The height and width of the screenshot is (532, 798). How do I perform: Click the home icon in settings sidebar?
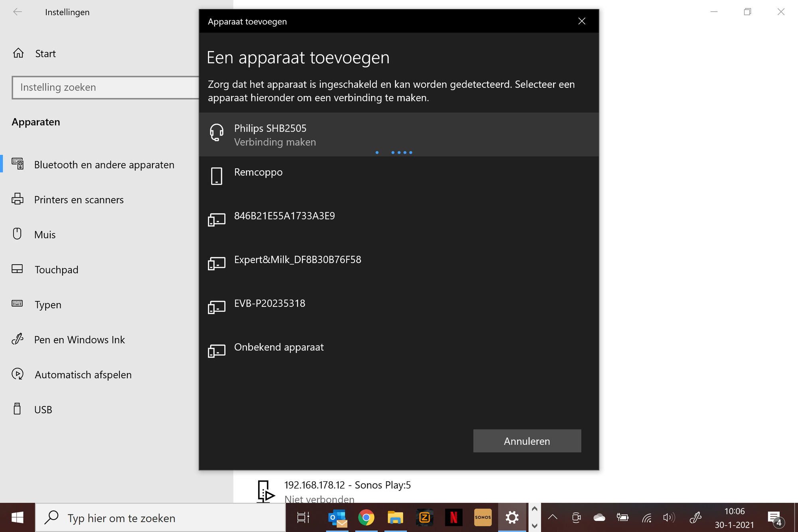(x=18, y=53)
